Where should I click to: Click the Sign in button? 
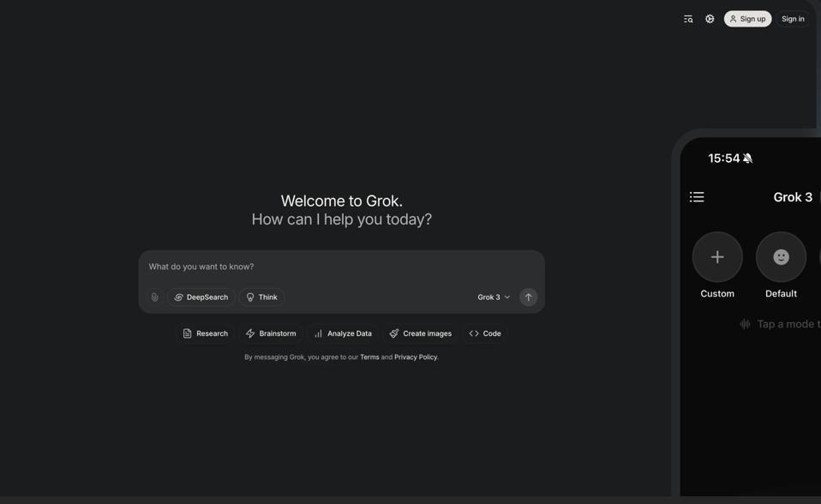793,19
